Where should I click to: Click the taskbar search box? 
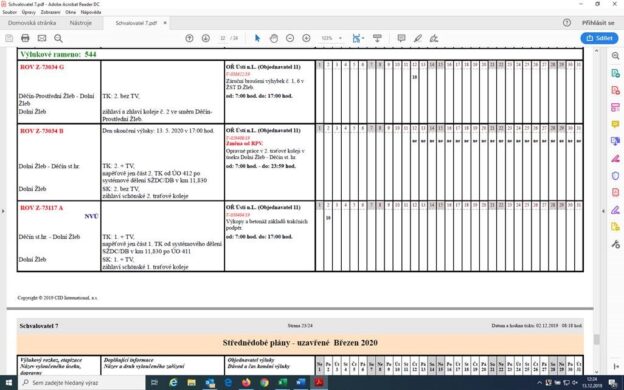click(x=82, y=382)
